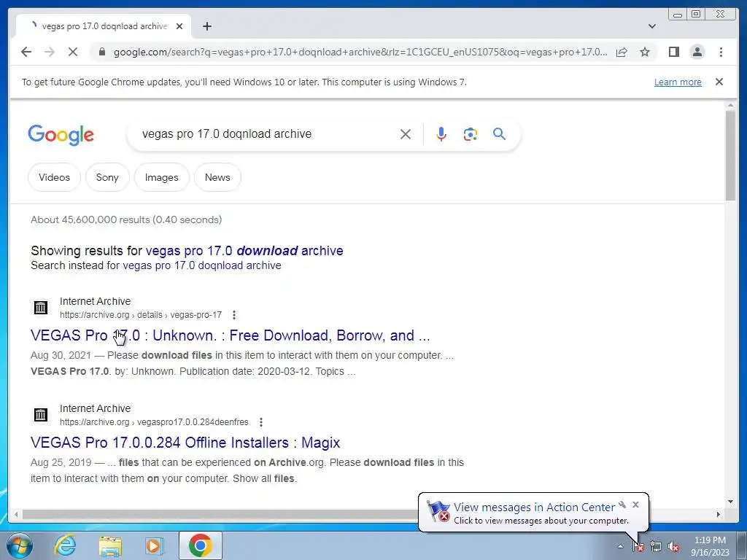Open a new tab
Viewport: 747px width, 560px height.
(x=206, y=26)
